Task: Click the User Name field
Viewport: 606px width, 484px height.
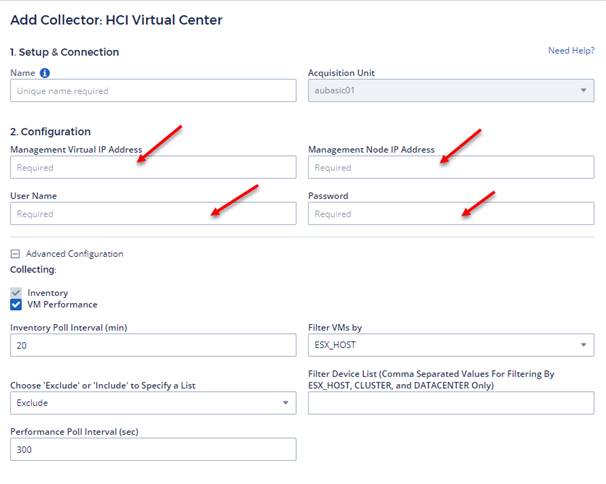Action: coord(153,213)
